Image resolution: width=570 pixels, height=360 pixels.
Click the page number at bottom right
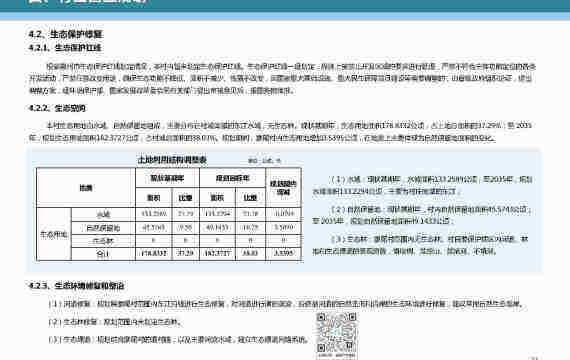tap(534, 358)
